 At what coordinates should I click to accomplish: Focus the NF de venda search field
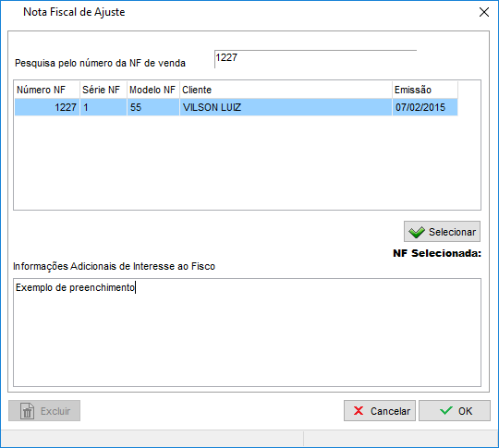315,59
